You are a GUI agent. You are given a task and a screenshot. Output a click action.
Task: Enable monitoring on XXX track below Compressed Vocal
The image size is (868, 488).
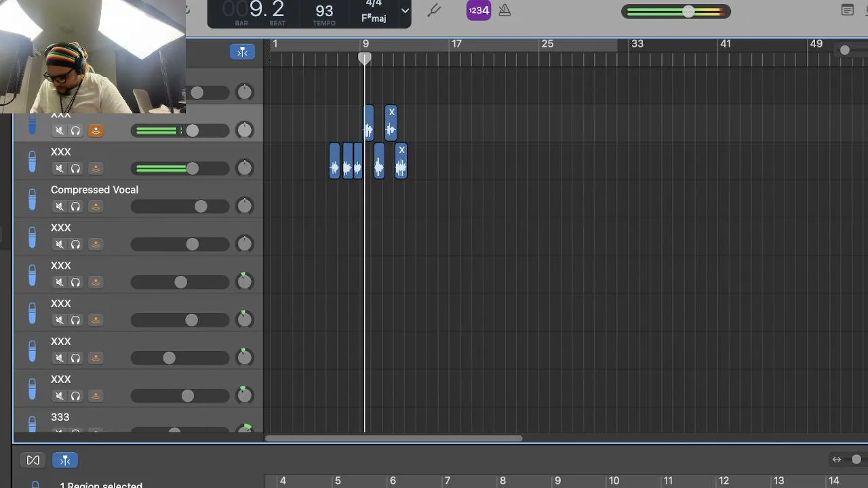96,244
